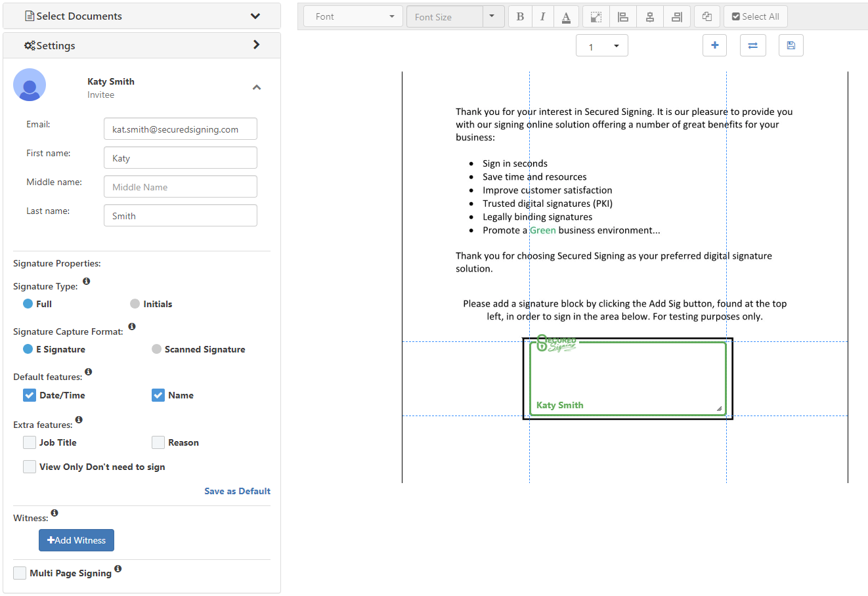Viewport: 868px width, 596px height.
Task: Select the Katy Smith signature box
Action: [x=628, y=379]
